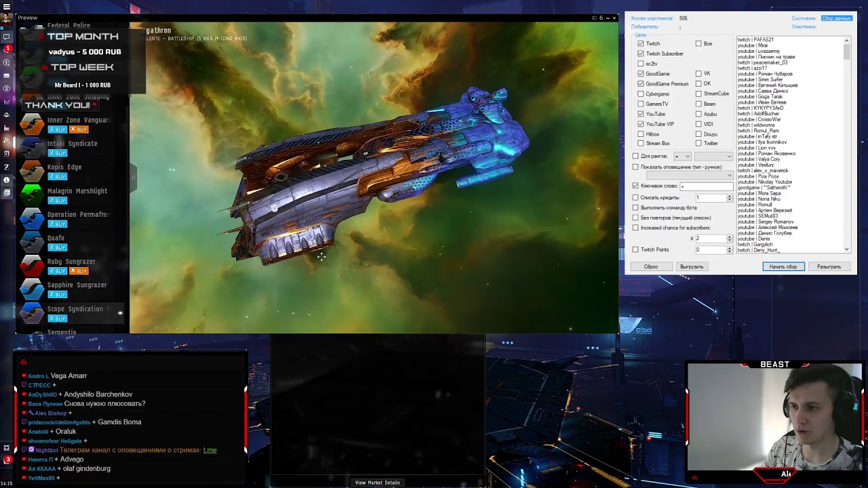Uncheck the Twitch Subscriber checkbox

coord(641,54)
